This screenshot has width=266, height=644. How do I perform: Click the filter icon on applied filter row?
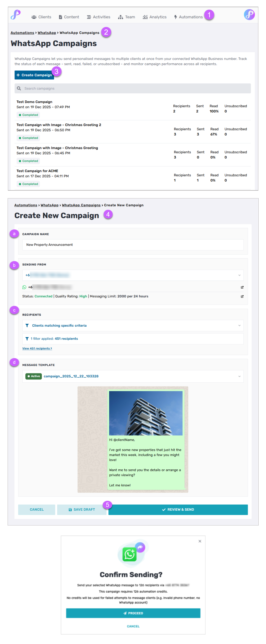27,339
